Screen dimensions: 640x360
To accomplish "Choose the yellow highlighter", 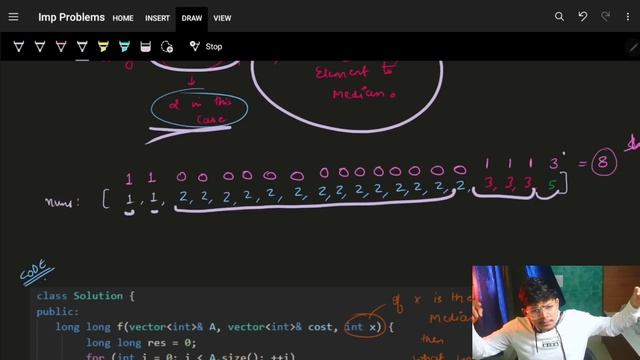I will pos(103,47).
